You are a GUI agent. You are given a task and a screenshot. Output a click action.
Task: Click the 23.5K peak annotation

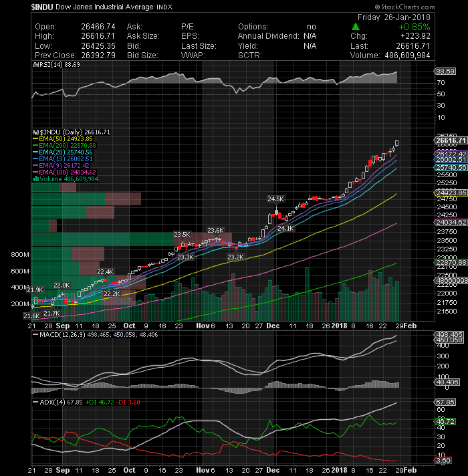182,235
